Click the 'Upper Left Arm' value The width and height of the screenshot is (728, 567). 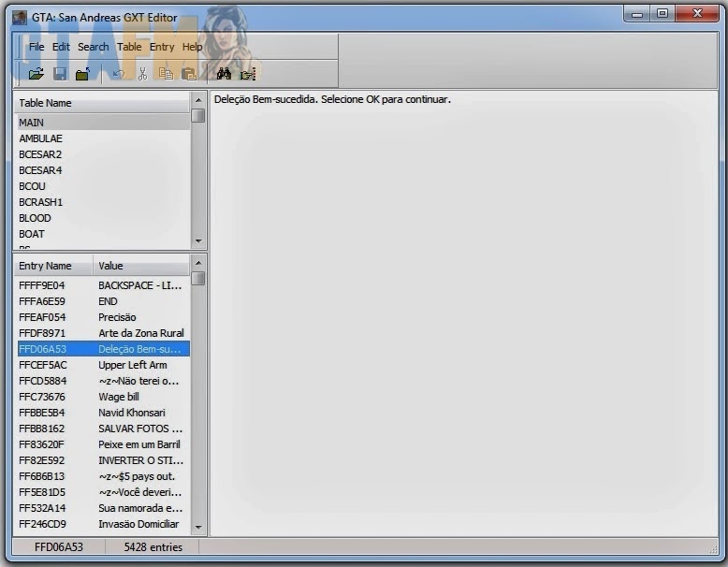coord(132,365)
